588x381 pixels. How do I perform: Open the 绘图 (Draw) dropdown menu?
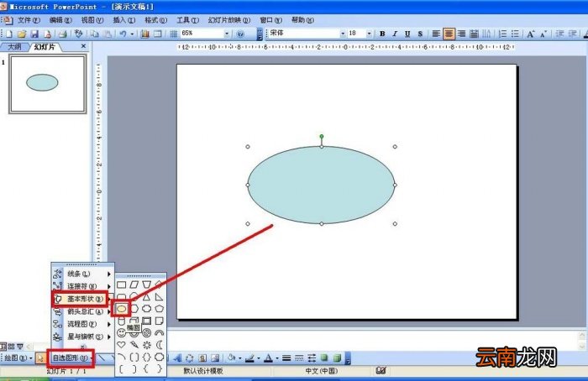(18, 358)
